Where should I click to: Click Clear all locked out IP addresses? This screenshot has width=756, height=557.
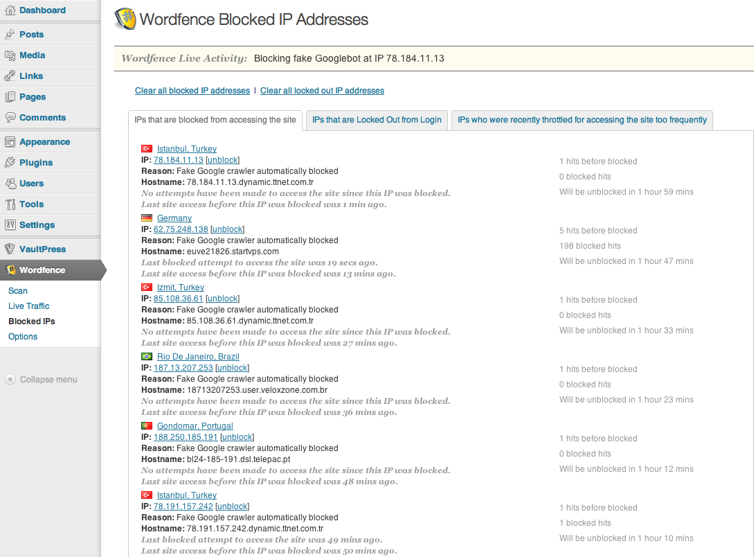coord(322,91)
